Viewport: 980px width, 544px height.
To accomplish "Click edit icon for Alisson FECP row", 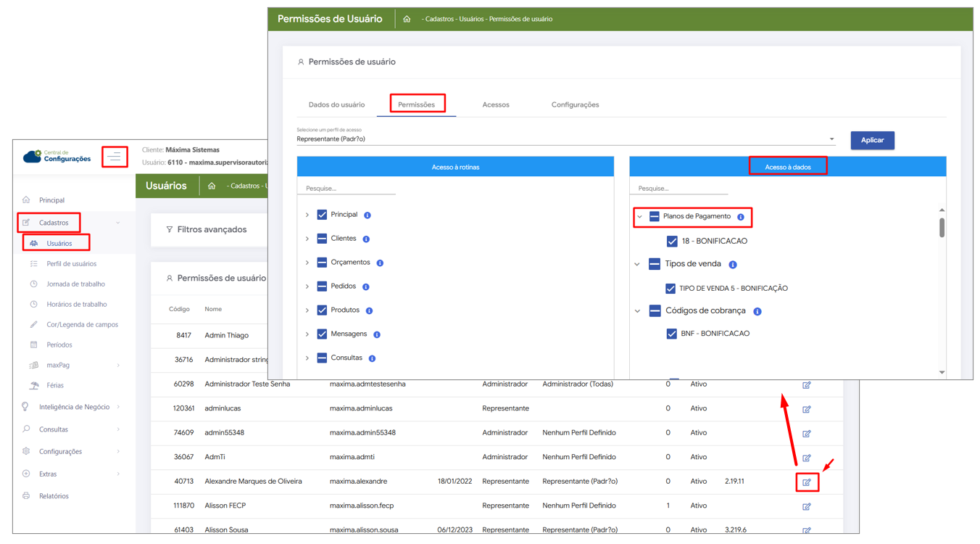I will pyautogui.click(x=807, y=506).
